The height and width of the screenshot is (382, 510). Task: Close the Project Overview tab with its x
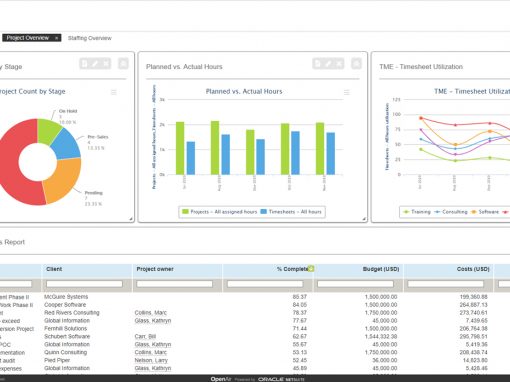pyautogui.click(x=57, y=38)
